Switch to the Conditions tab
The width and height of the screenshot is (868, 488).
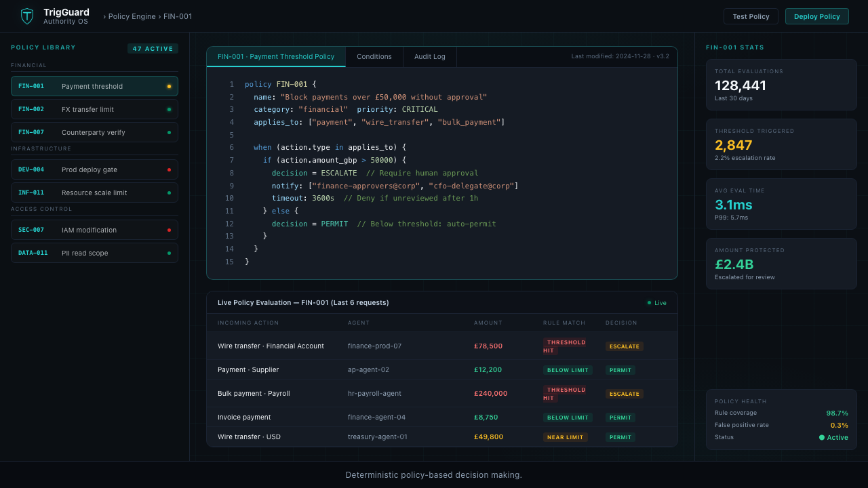click(374, 57)
